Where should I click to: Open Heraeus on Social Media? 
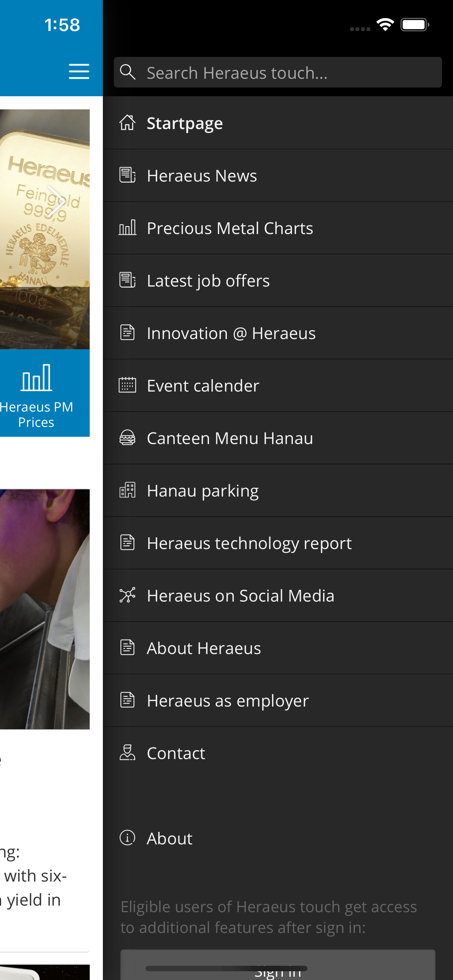[278, 595]
